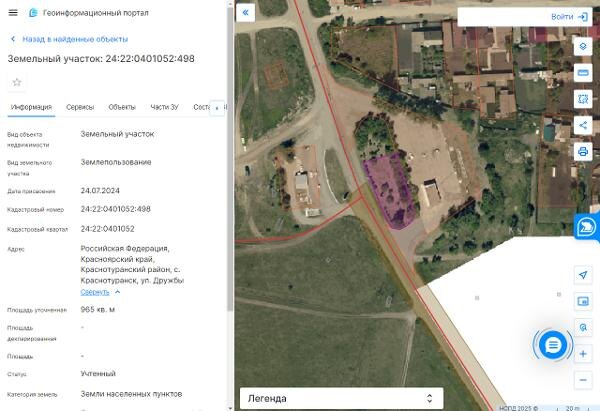This screenshot has height=411, width=600.
Task: Click the Площадь уточненная label
Action: coord(37,310)
